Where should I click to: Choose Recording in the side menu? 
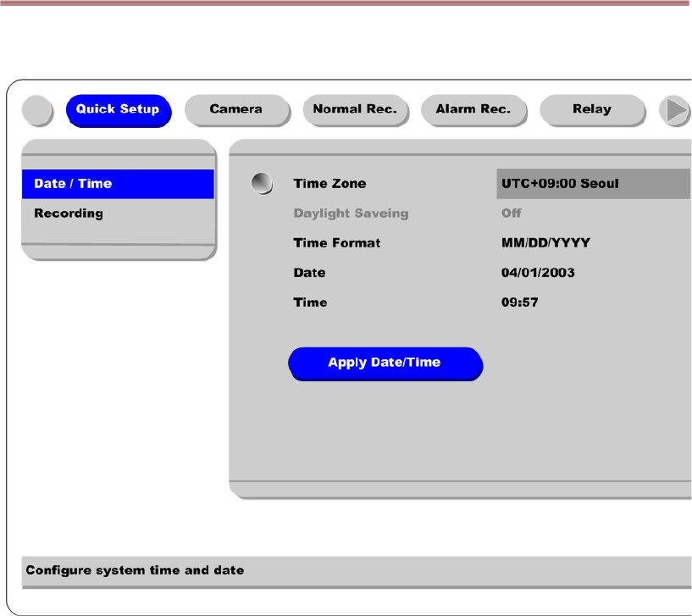69,214
